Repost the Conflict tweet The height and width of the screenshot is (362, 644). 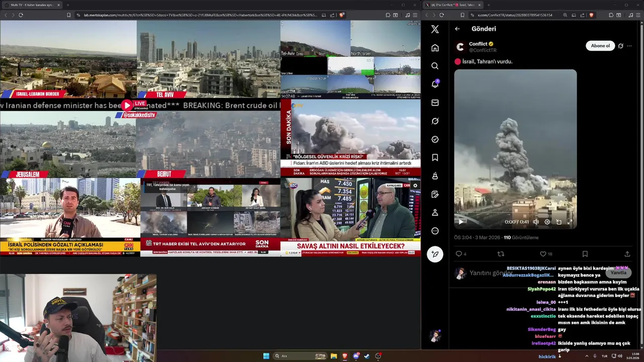(x=501, y=254)
